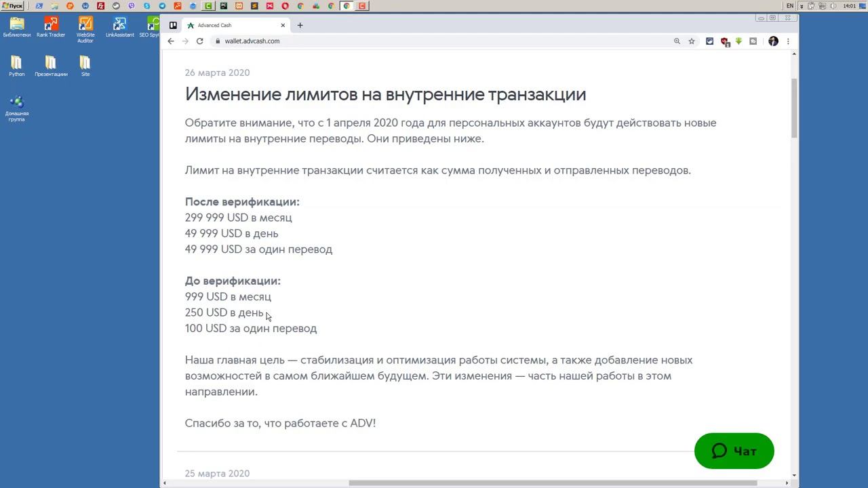Click the vertical scrollbar thumb
Viewport: 868px width, 488px height.
tap(794, 108)
